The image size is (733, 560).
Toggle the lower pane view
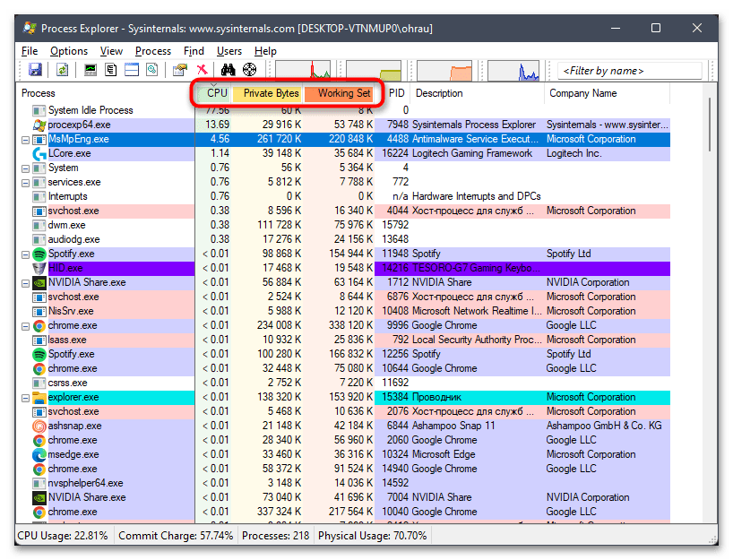[130, 69]
